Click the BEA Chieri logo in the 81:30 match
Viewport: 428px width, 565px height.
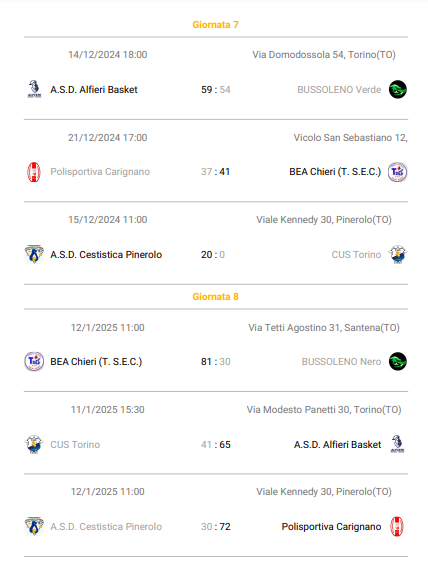[34, 361]
